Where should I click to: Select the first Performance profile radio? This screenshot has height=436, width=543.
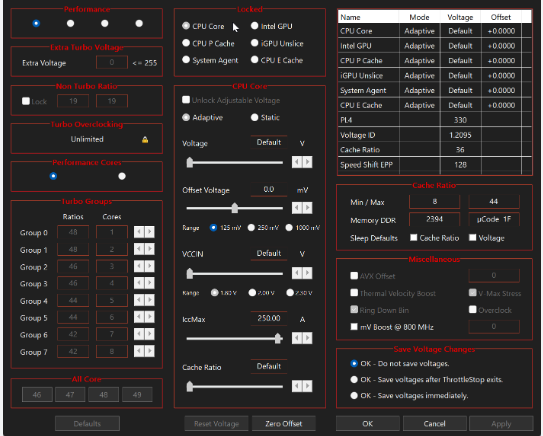(36, 23)
